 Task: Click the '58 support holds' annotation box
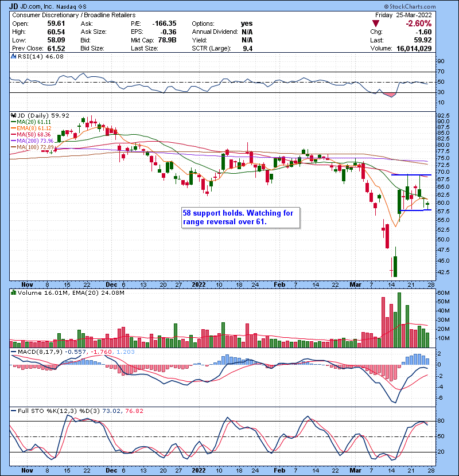tap(240, 218)
